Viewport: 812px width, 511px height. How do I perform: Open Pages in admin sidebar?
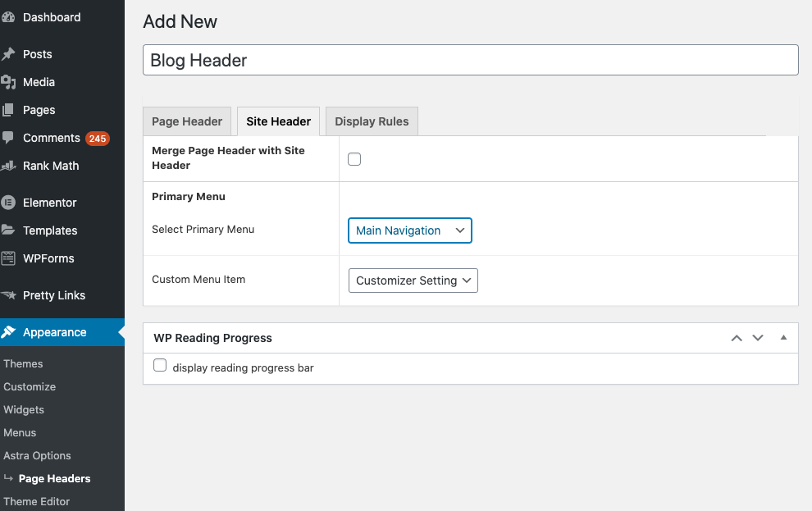tap(39, 110)
